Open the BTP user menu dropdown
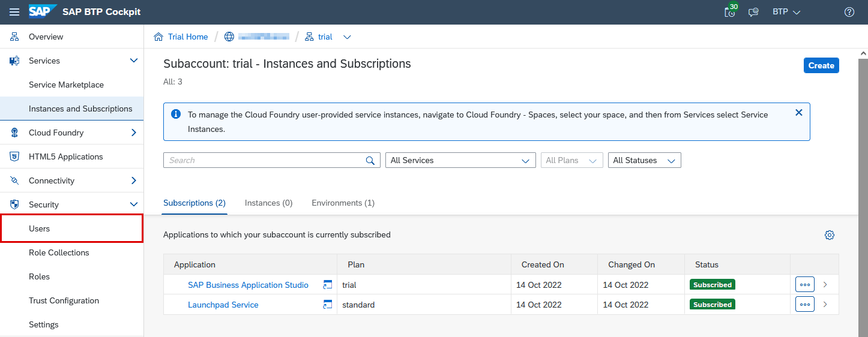Image resolution: width=868 pixels, height=337 pixels. coord(786,12)
